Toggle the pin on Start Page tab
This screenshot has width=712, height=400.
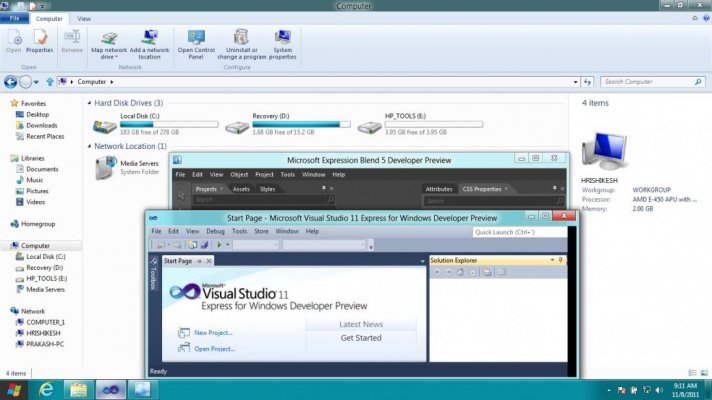pyautogui.click(x=199, y=261)
